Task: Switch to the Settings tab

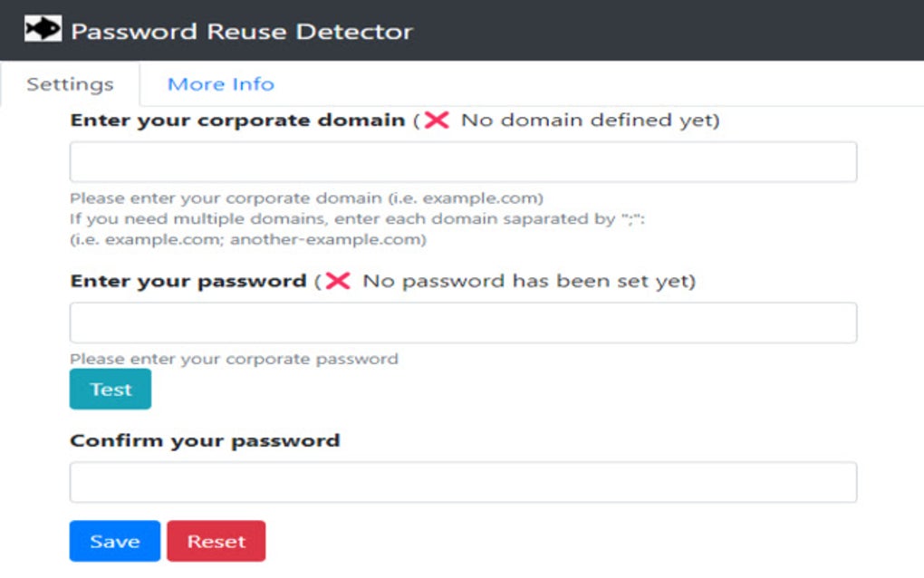Action: coord(70,84)
